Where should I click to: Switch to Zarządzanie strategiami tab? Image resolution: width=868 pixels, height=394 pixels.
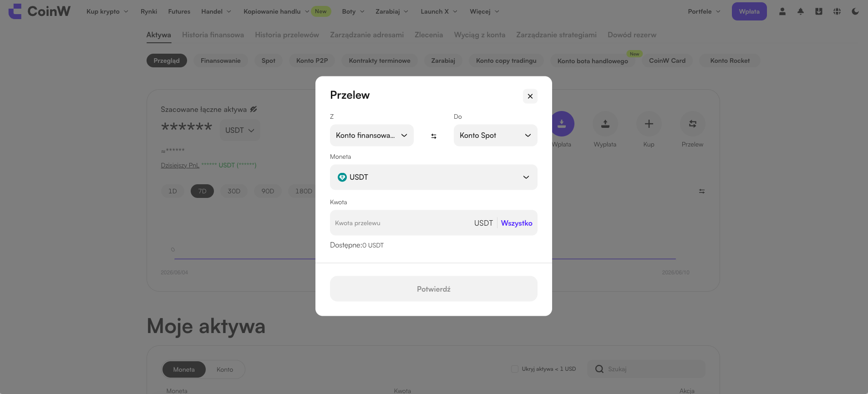(556, 35)
